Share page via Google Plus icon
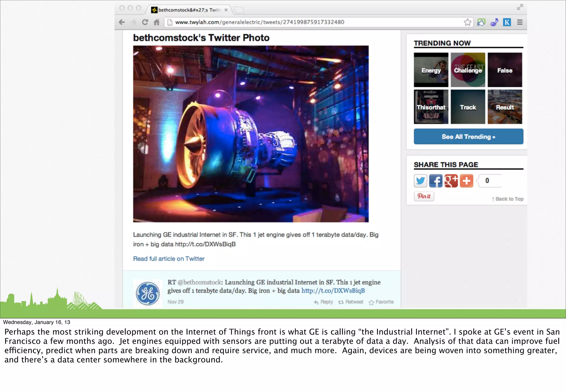 click(x=451, y=181)
